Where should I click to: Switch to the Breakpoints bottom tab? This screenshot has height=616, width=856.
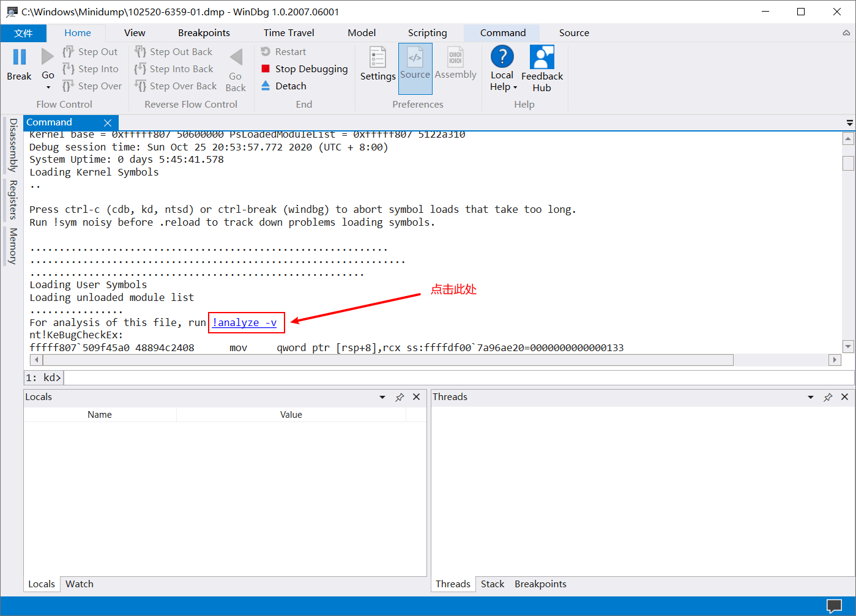point(540,584)
